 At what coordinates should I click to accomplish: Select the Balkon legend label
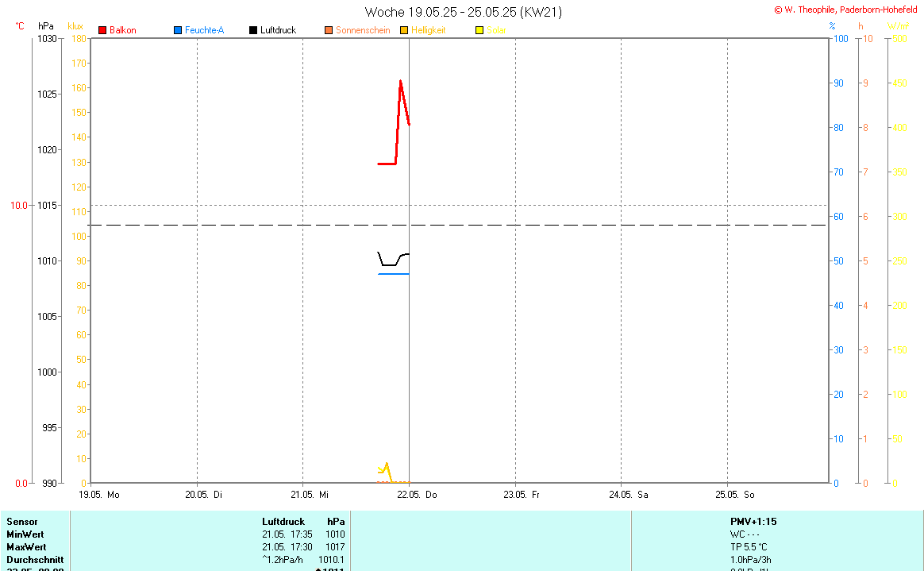(x=122, y=30)
